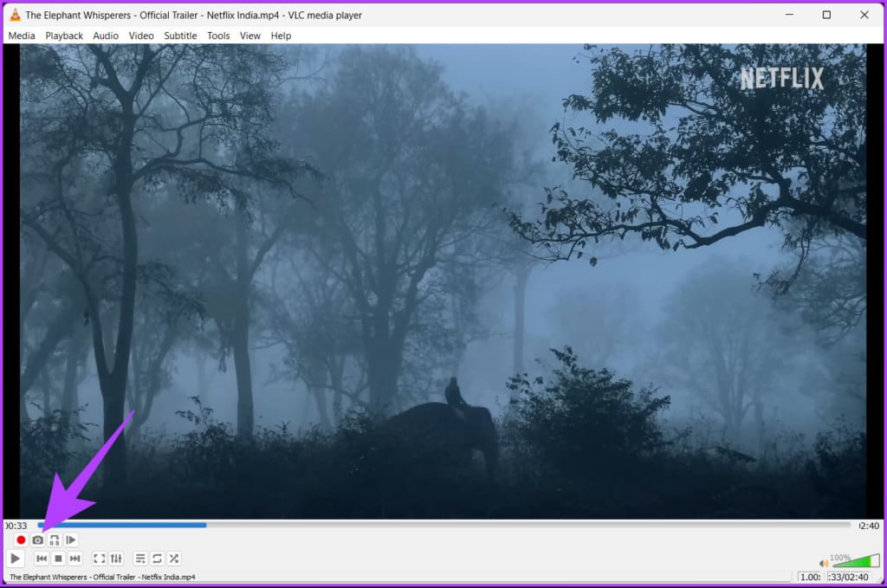Screen dimensions: 887x588
Task: Toggle random shuffle playback
Action: point(174,559)
